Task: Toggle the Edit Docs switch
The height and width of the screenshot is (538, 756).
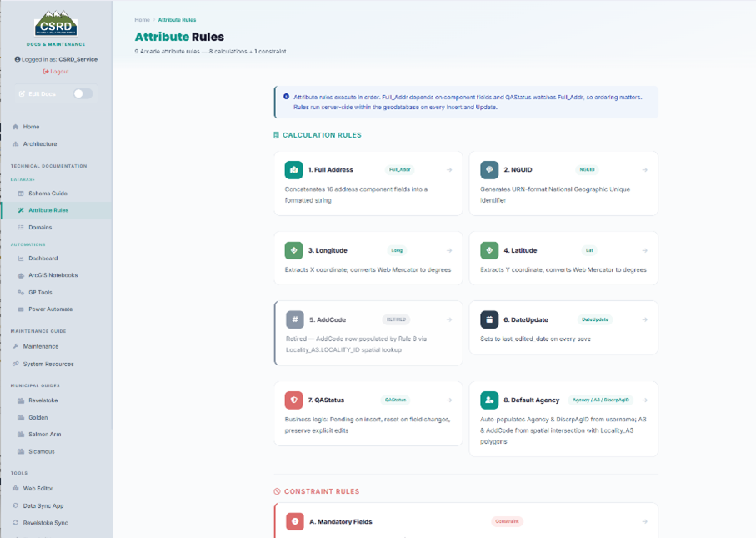Action: 83,93
